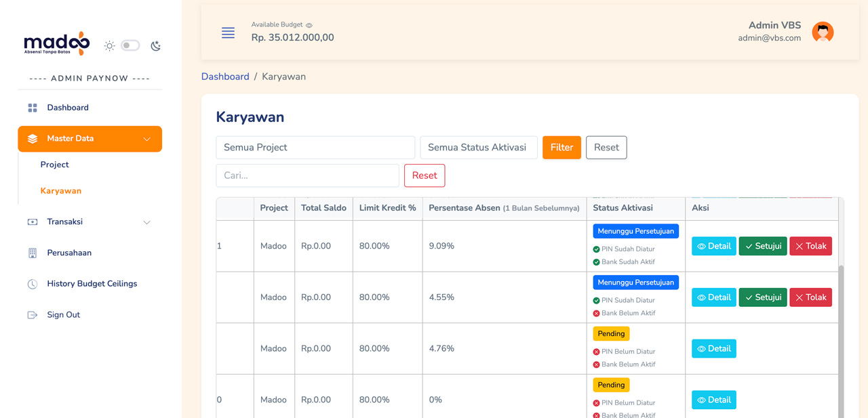Open the Semua Status Aktivasi dropdown
The image size is (868, 418).
479,148
